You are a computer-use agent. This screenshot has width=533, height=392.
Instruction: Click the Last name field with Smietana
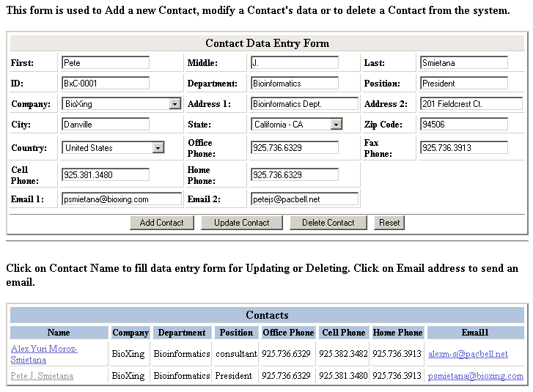click(x=463, y=63)
